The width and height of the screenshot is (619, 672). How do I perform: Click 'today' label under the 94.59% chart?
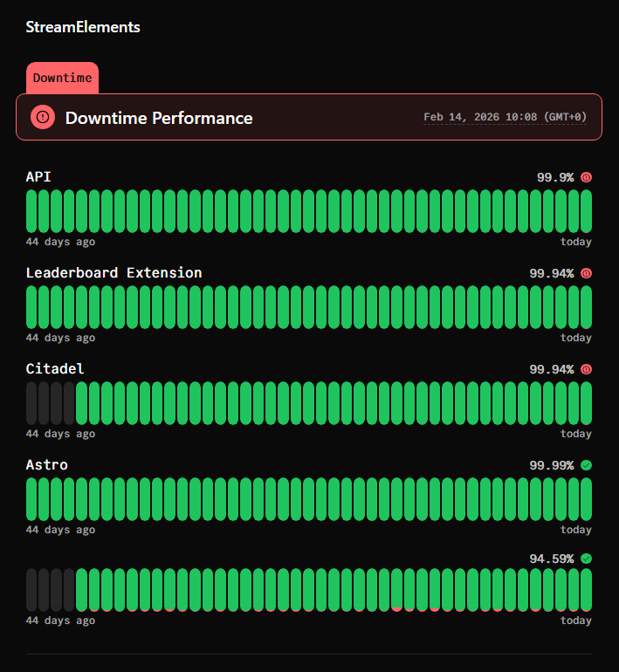click(x=576, y=621)
